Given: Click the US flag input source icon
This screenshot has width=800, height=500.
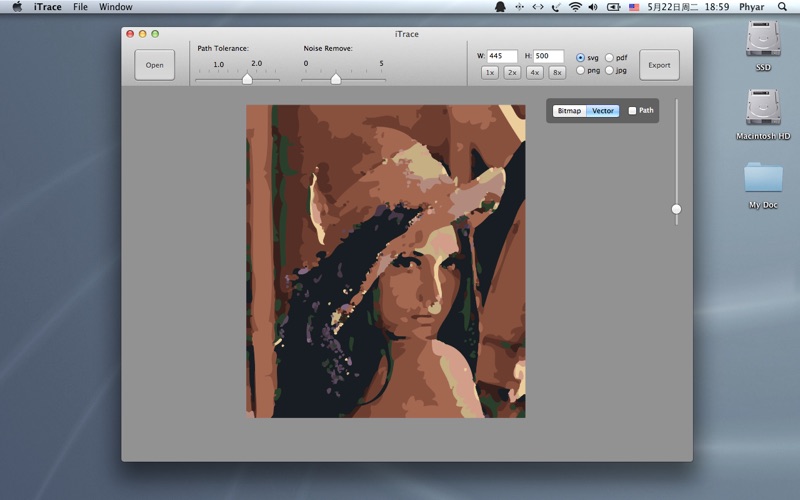Looking at the screenshot, I should [634, 7].
